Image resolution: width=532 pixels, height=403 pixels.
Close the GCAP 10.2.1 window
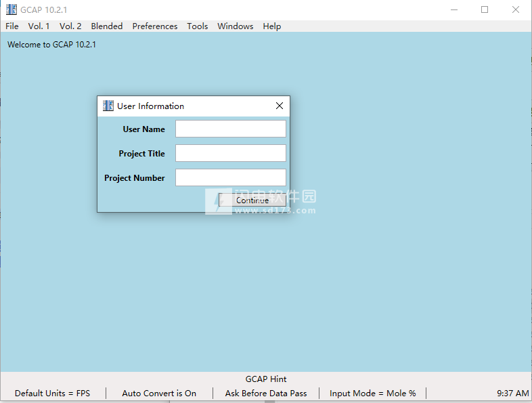(515, 9)
